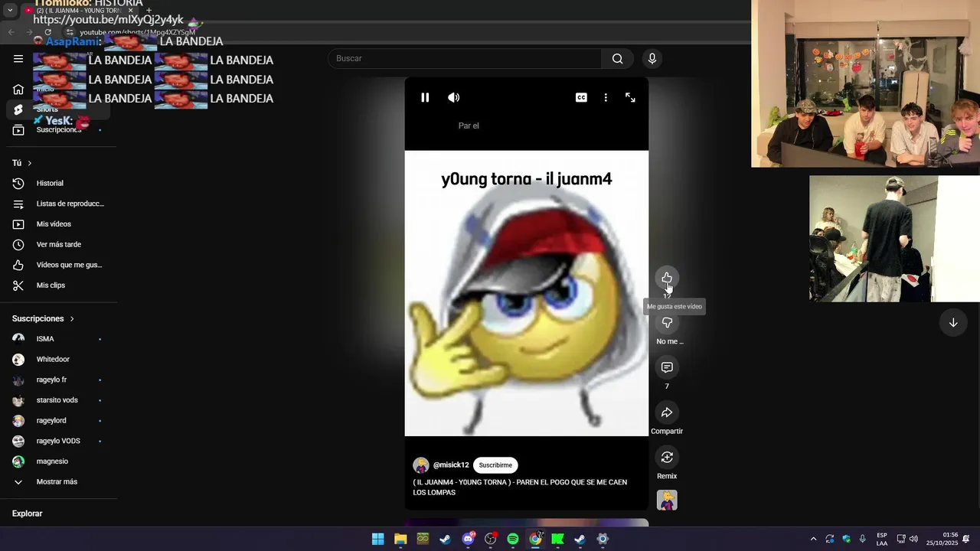The height and width of the screenshot is (551, 980).
Task: Open Mis clips with scissors icon
Action: click(58, 285)
